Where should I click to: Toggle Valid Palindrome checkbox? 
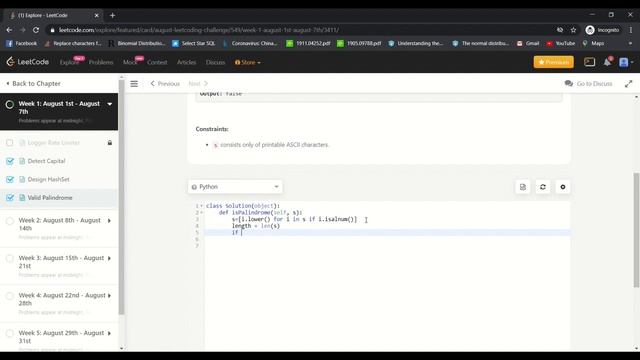tap(10, 198)
